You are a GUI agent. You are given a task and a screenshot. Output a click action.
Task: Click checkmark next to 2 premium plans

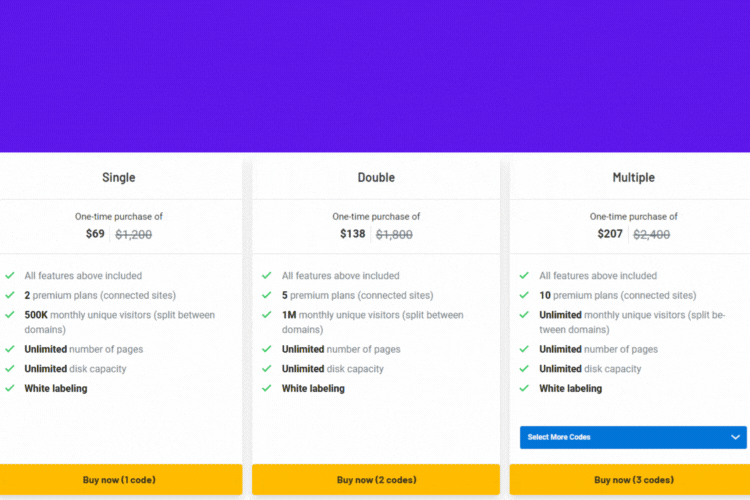10,295
